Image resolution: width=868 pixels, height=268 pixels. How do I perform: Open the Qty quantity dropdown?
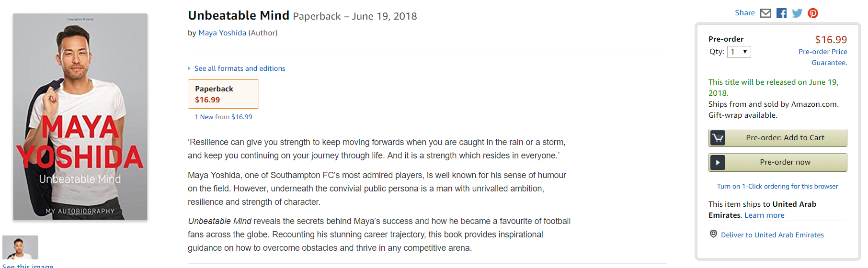(739, 52)
